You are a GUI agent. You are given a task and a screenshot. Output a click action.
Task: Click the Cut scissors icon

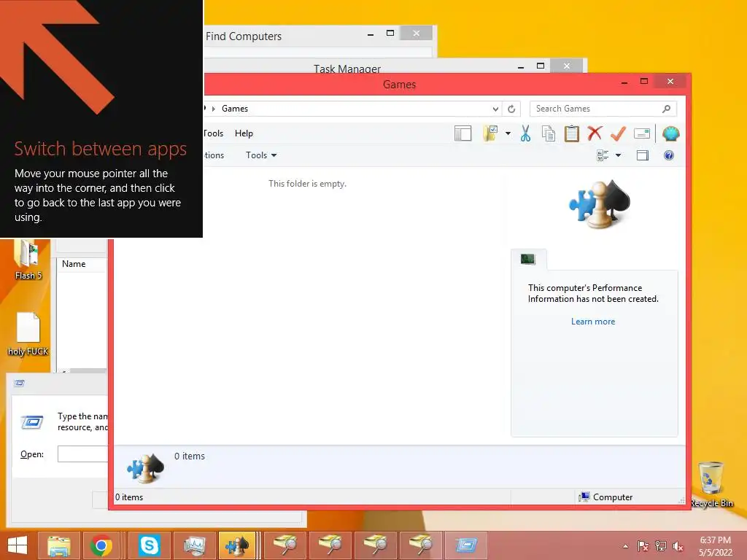point(525,134)
